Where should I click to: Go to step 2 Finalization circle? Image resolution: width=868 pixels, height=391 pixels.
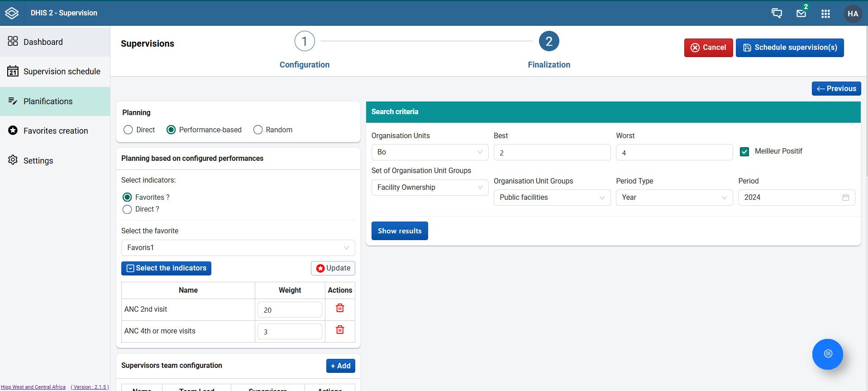(x=549, y=41)
